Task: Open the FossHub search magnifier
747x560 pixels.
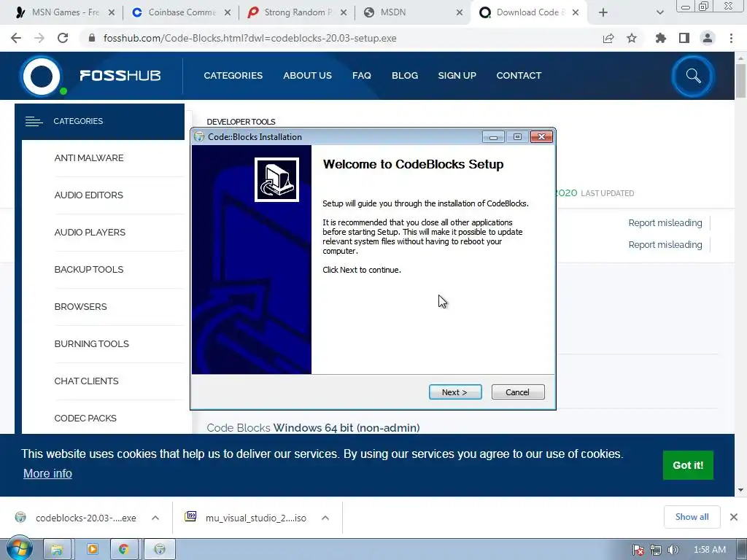Action: 693,76
